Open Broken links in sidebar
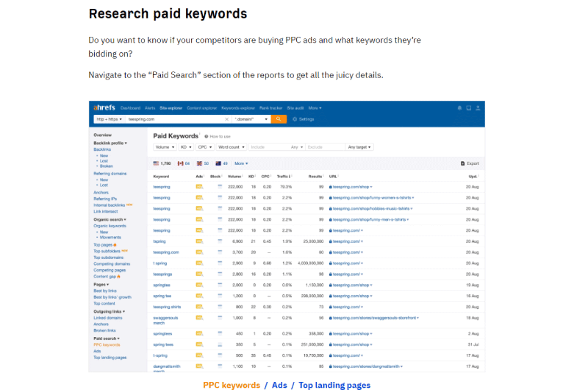Screen dimensions: 588x390 (104, 330)
